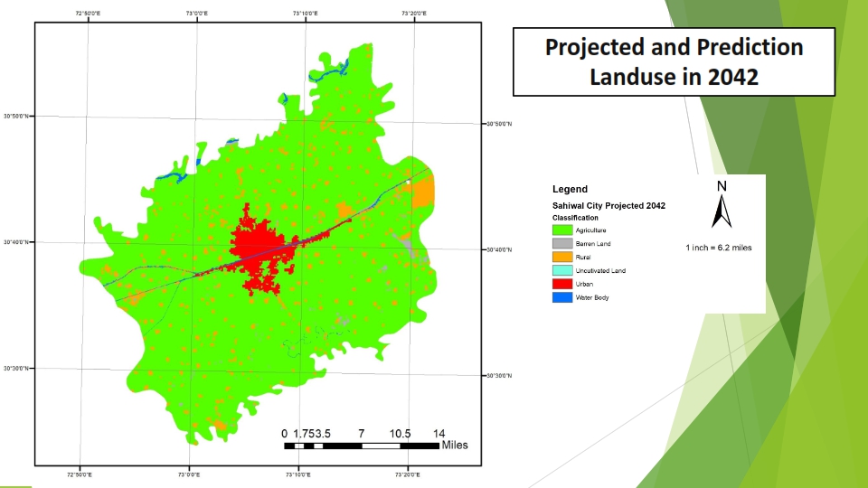This screenshot has width=868, height=488.
Task: Pick the orange Rural legend swatch
Action: (x=562, y=257)
